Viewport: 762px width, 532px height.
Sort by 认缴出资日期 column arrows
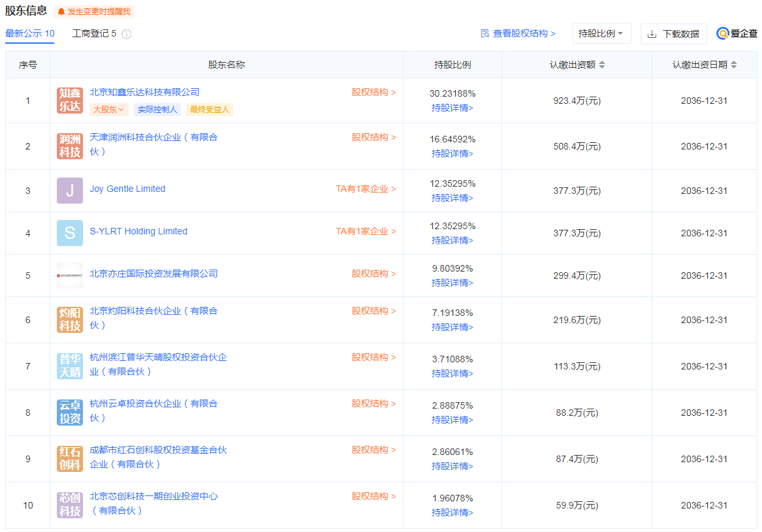coord(734,65)
